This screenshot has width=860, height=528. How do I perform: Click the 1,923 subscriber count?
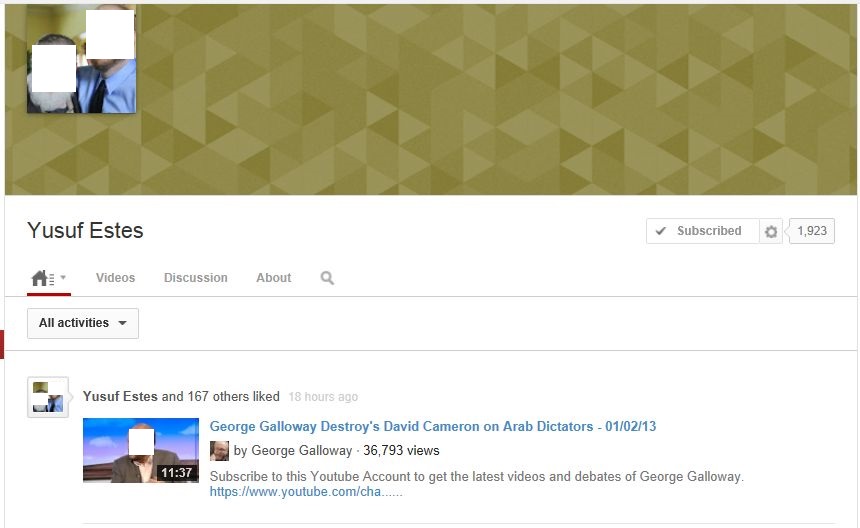click(x=812, y=231)
